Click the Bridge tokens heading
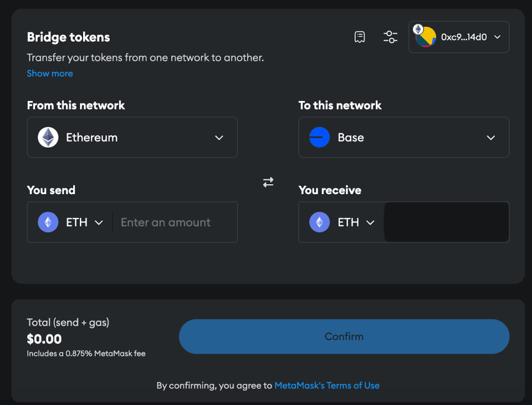 click(69, 37)
